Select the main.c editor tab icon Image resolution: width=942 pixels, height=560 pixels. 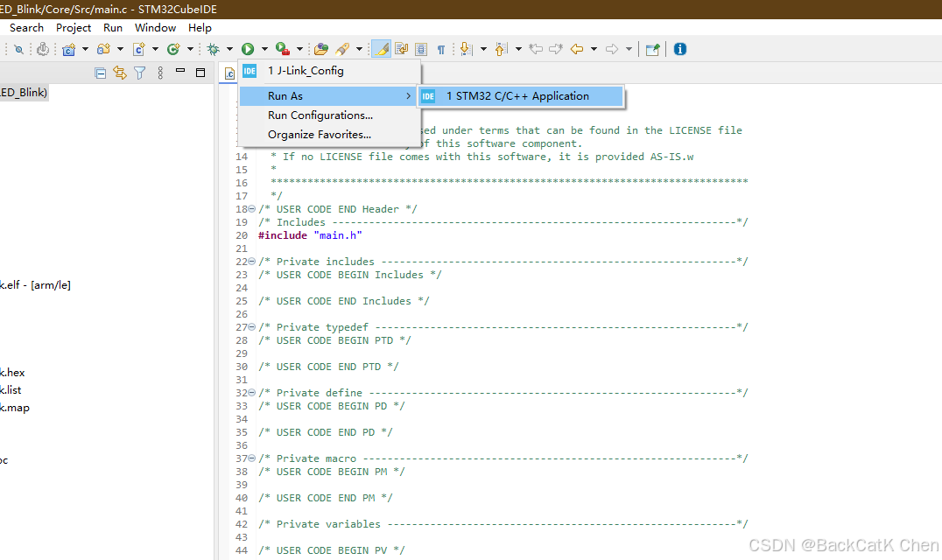pyautogui.click(x=229, y=73)
